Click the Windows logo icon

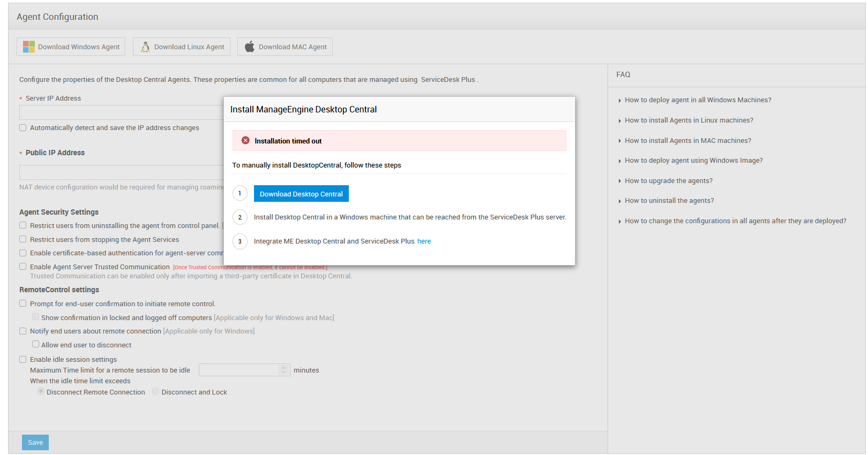coord(28,47)
